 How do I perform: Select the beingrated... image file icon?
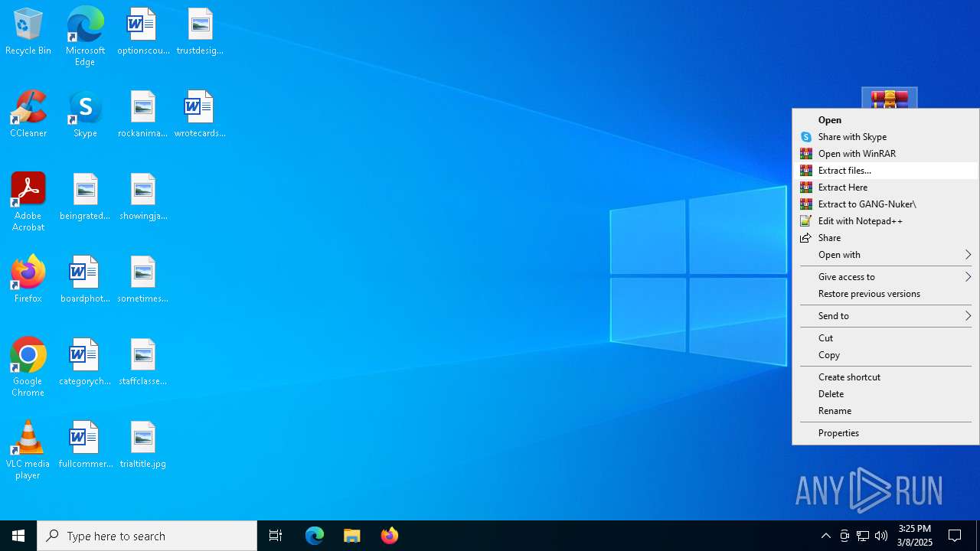tap(85, 197)
